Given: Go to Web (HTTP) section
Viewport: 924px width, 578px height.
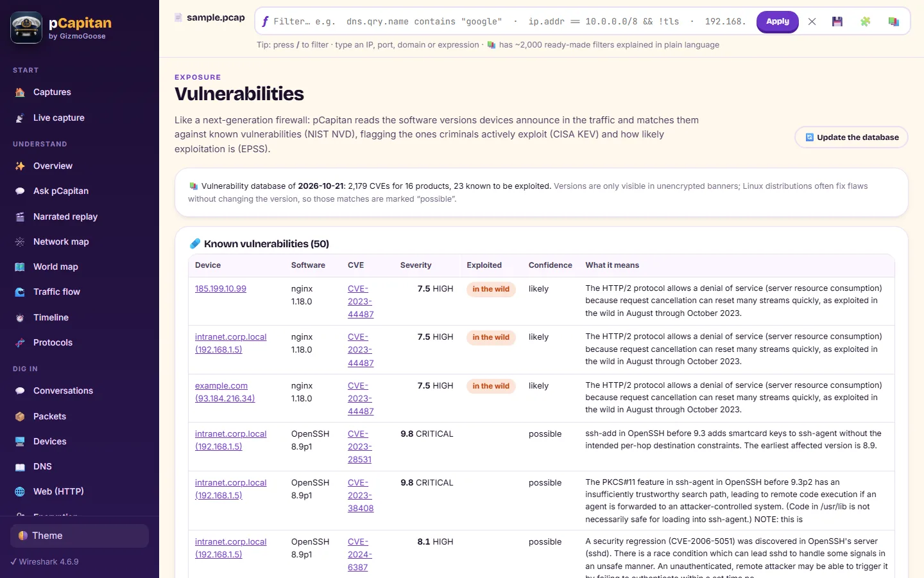Looking at the screenshot, I should coord(80,492).
